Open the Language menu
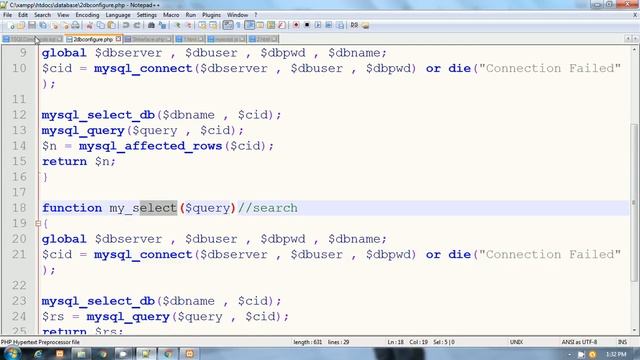This screenshot has width=640, height=360. [118, 15]
